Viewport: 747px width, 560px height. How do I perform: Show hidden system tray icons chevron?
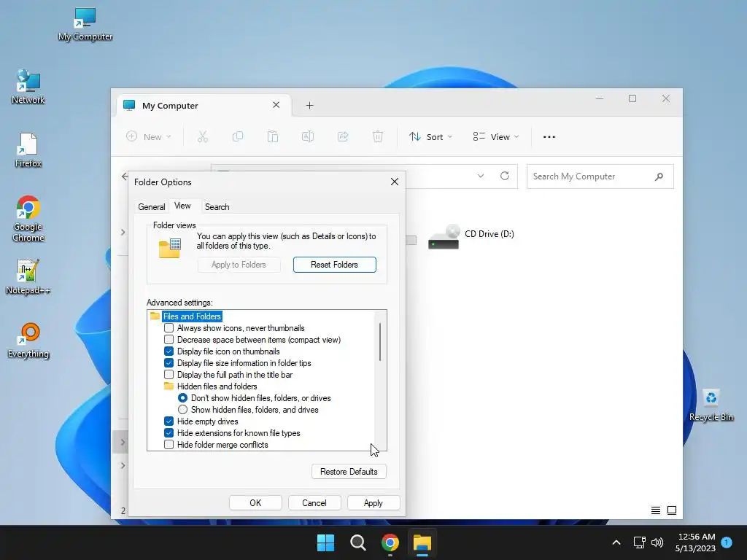(x=616, y=542)
